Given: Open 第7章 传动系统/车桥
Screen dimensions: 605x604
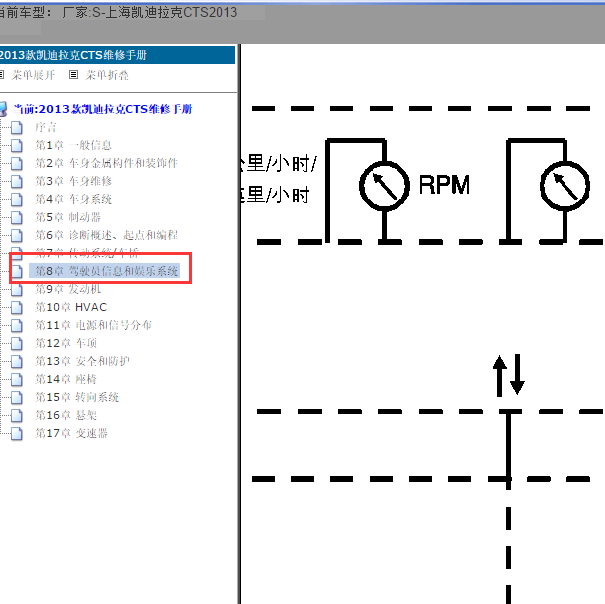Looking at the screenshot, I should [x=87, y=253].
